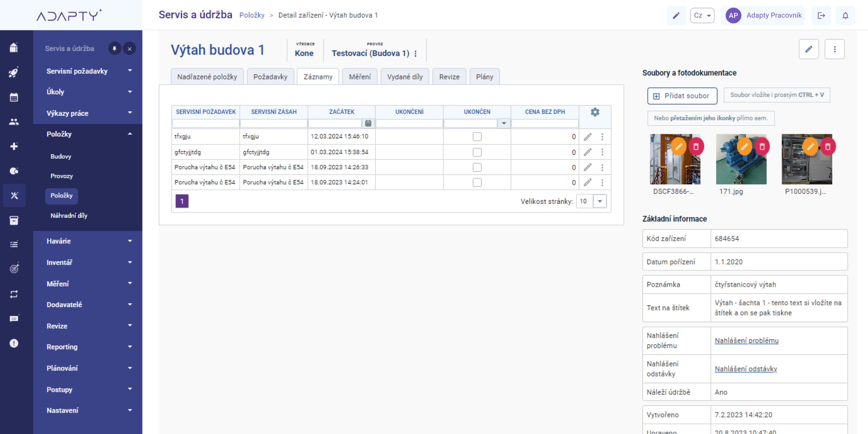Click the pencil edit icon in top header
This screenshot has height=434, width=868.
(676, 15)
